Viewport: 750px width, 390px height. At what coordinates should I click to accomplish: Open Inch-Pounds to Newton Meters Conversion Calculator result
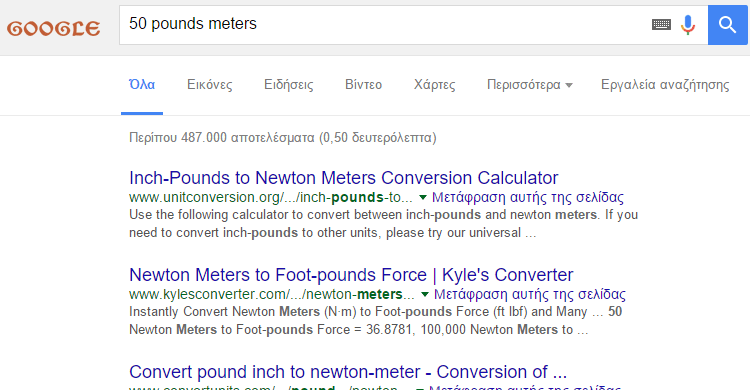point(343,178)
